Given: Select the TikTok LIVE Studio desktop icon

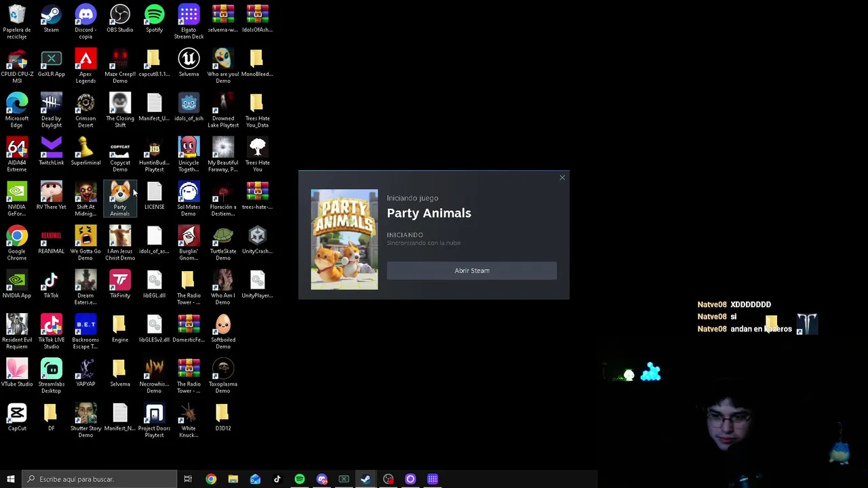Looking at the screenshot, I should 51,331.
